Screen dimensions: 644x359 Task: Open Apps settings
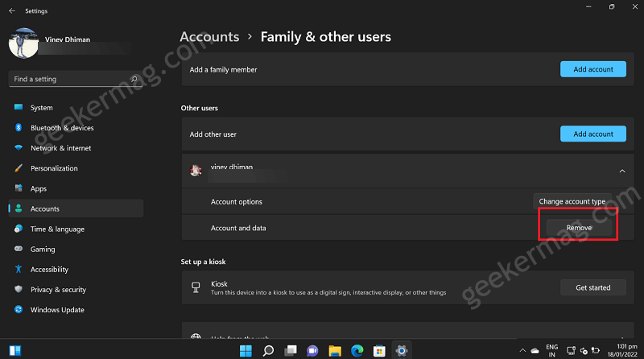click(x=76, y=188)
